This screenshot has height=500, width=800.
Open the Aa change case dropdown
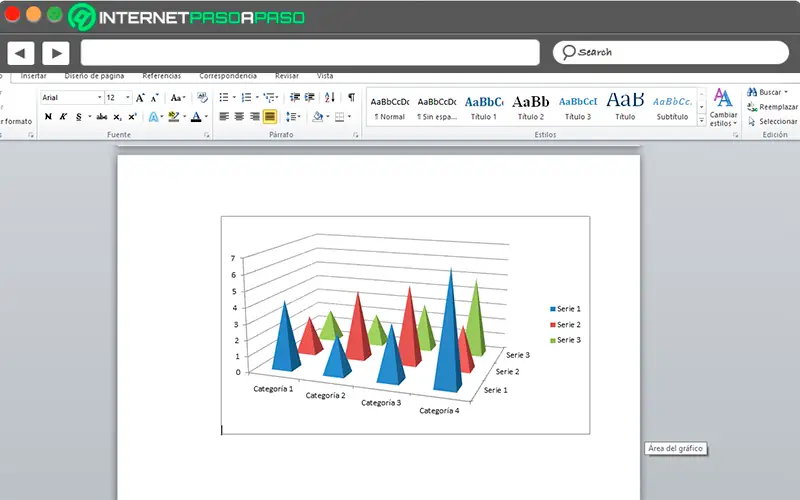[x=178, y=97]
